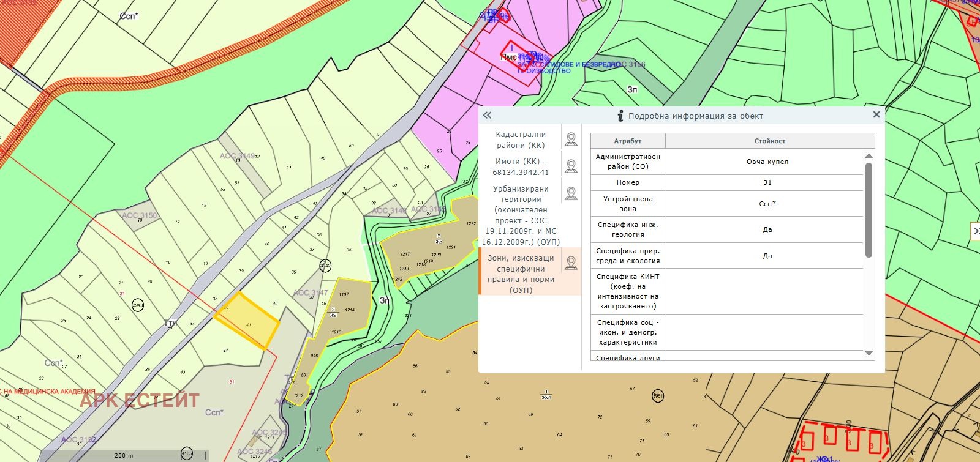Select the yellow highlighted parcel 41 on the map
980x462 pixels.
pyautogui.click(x=247, y=322)
